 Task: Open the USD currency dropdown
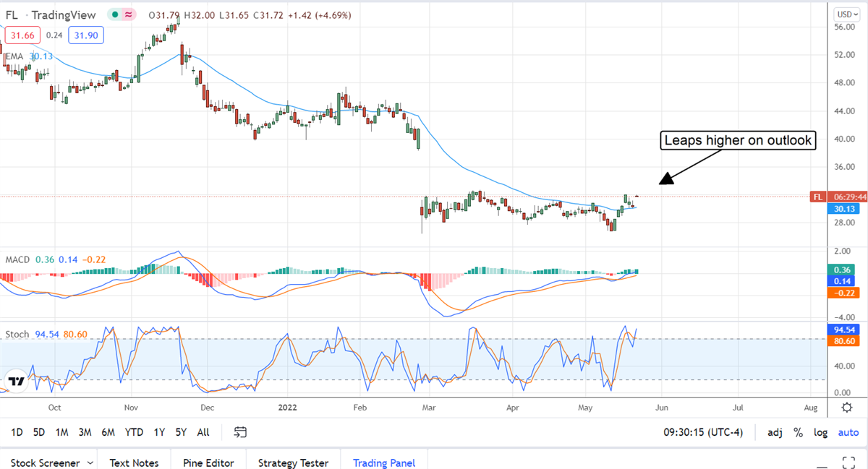(x=844, y=14)
